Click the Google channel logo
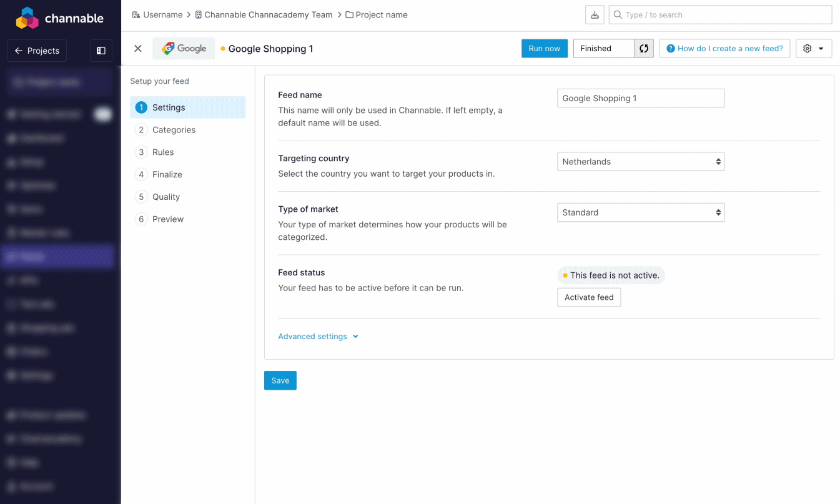Screen dimensions: 840x504 point(184,49)
